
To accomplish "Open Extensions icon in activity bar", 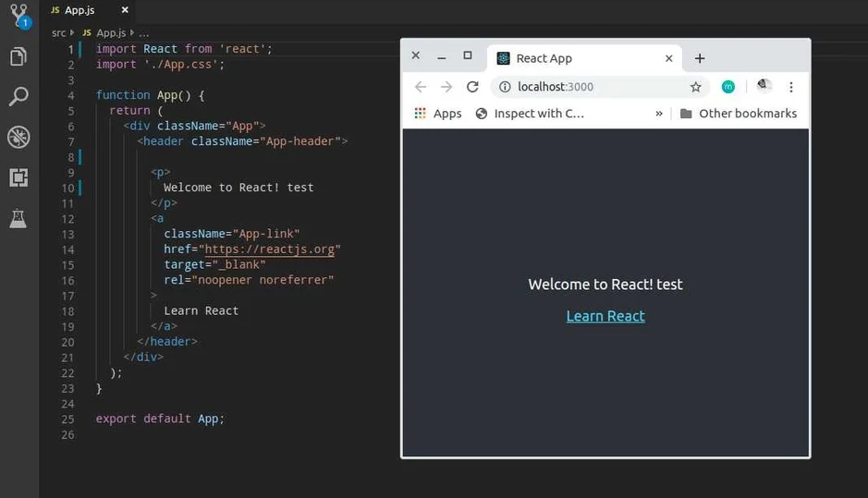I will click(18, 177).
